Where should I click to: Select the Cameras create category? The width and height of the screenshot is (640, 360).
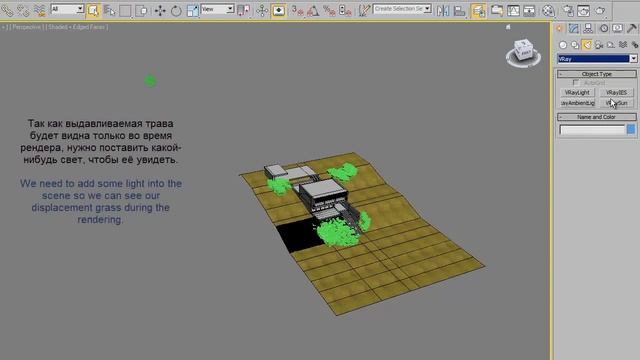[599, 45]
